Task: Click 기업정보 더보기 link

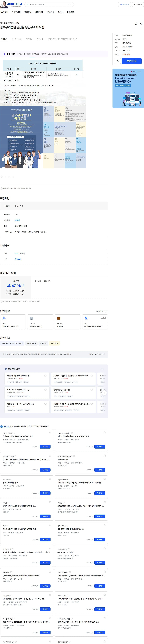Action: (102, 311)
